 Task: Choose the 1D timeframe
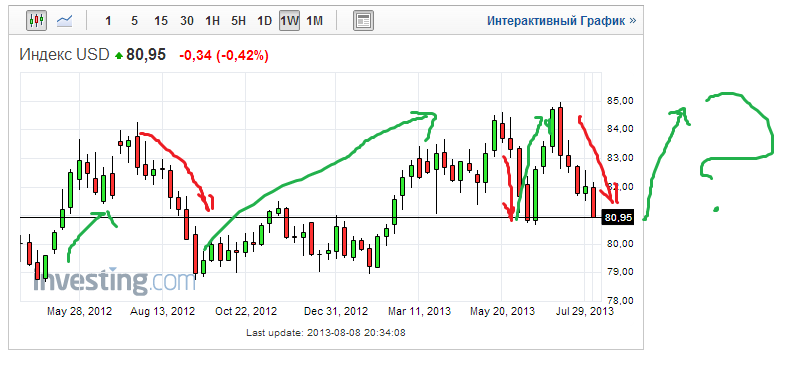click(x=264, y=21)
